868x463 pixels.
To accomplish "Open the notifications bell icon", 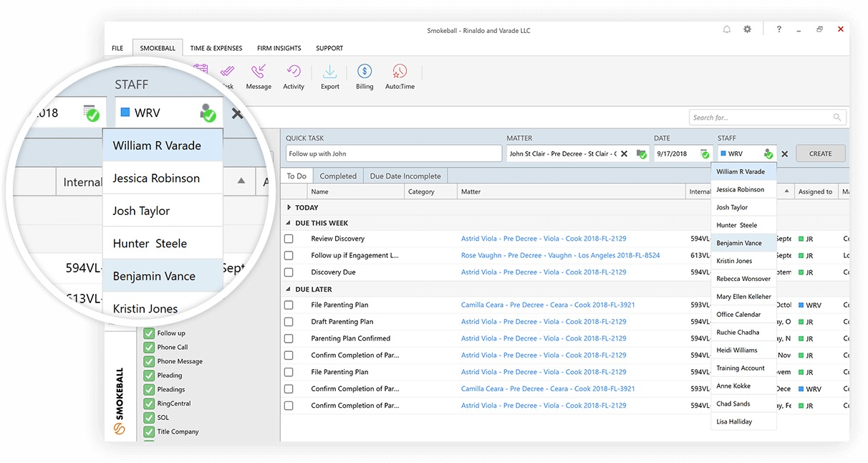I will click(x=727, y=29).
